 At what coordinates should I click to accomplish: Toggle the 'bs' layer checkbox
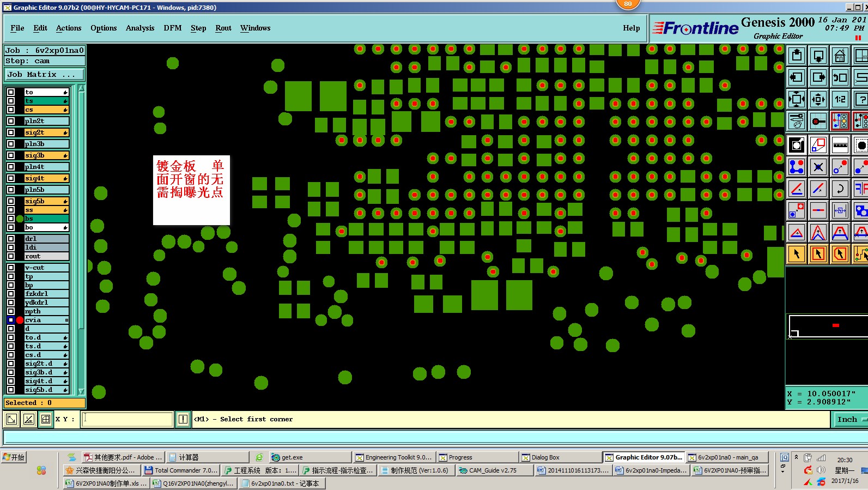tap(11, 219)
